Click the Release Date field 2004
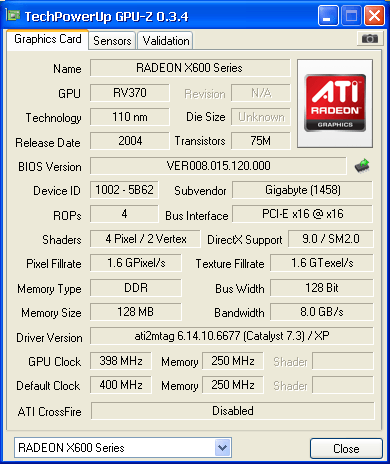The image size is (390, 464). tap(130, 141)
